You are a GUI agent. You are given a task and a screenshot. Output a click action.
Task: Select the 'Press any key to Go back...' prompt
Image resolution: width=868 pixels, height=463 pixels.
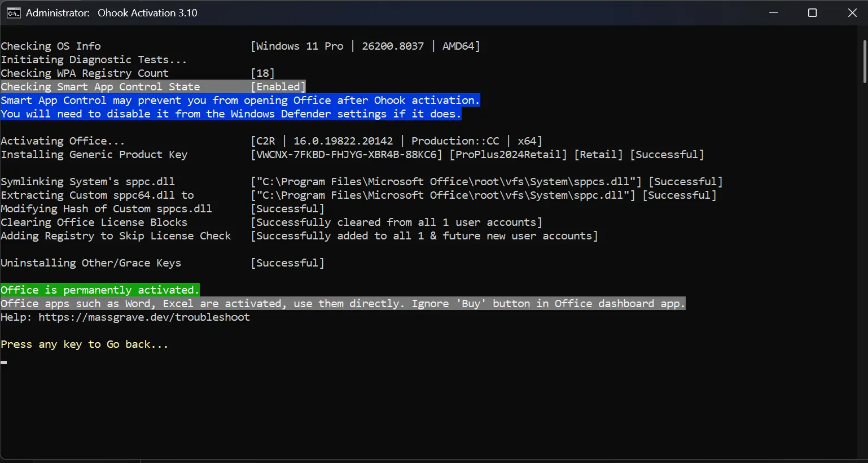tap(85, 344)
